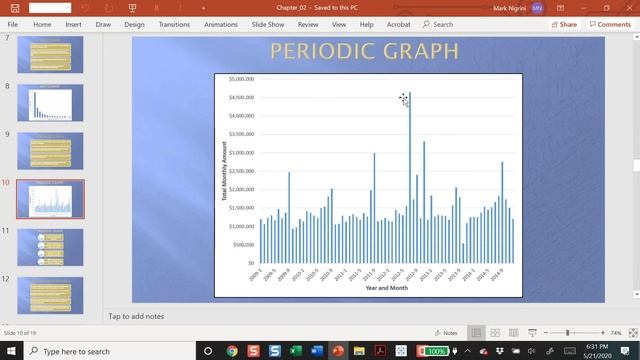
Task: Open the Design tab
Action: click(x=134, y=24)
